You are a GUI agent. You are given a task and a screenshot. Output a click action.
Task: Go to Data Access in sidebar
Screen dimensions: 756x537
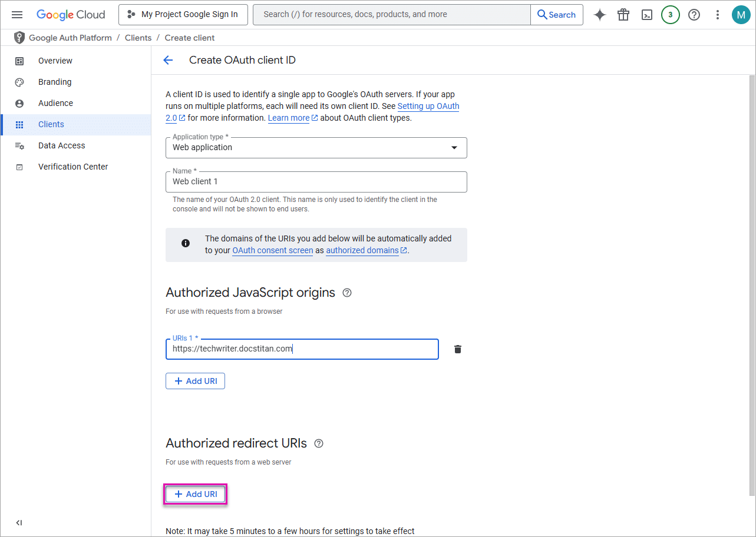tap(61, 145)
